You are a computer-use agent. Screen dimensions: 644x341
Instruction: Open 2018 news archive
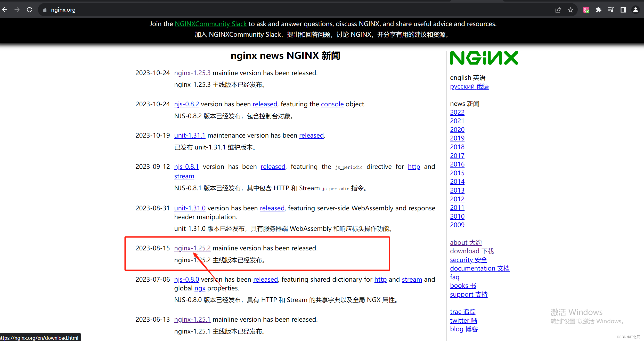(457, 147)
